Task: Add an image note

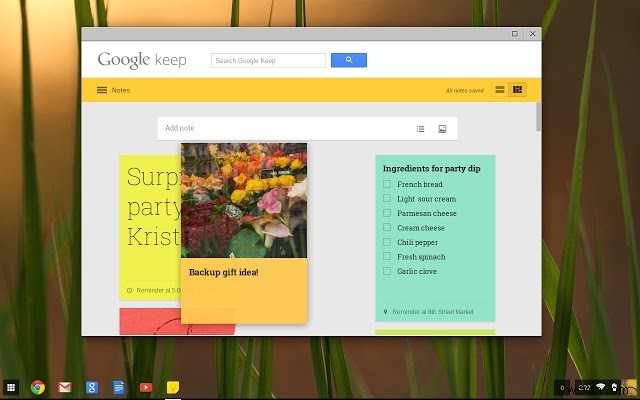Action: coord(442,129)
